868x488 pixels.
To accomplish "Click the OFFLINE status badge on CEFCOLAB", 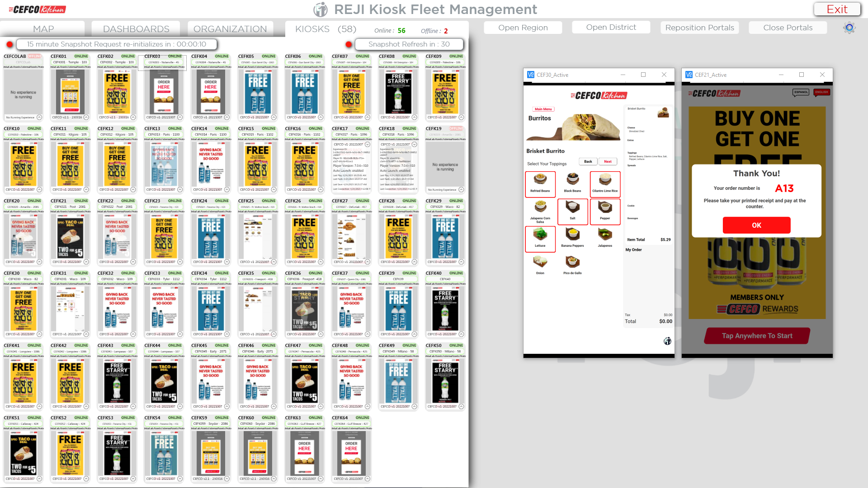I will [34, 56].
